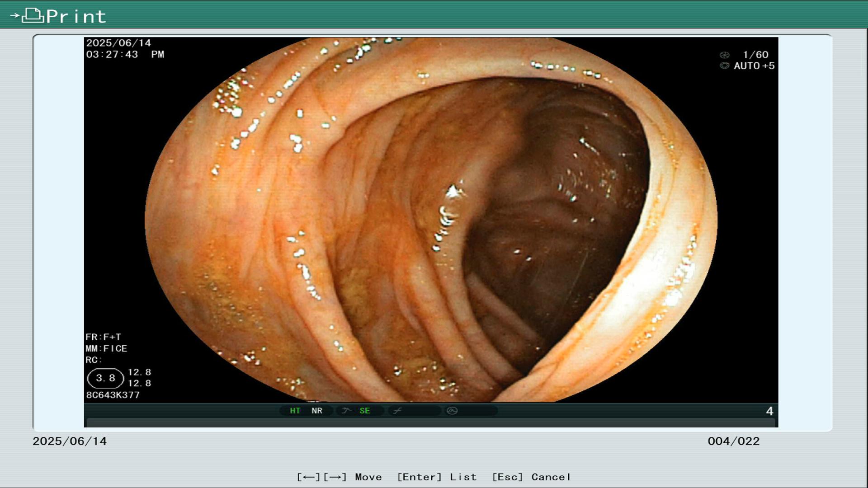Viewport: 868px width, 488px height.
Task: Click the slanted f-shaped icon in status bar
Action: click(397, 411)
